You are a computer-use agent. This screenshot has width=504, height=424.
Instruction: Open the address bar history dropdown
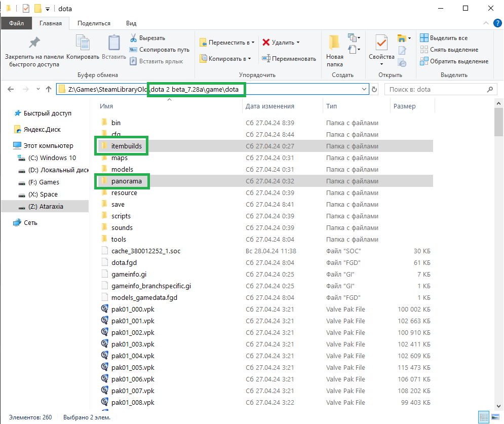[364, 89]
